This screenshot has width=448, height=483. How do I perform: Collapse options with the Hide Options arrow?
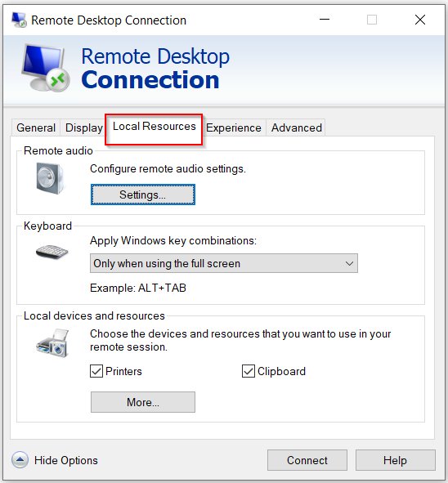click(20, 460)
